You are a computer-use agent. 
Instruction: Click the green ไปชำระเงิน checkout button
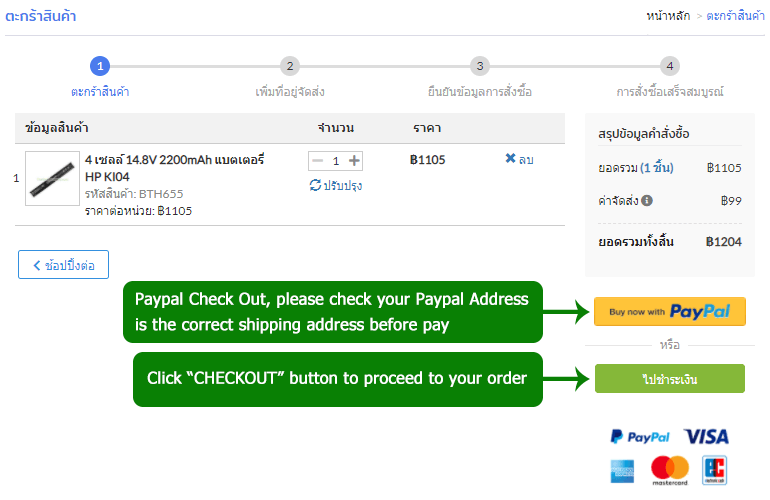(x=669, y=378)
